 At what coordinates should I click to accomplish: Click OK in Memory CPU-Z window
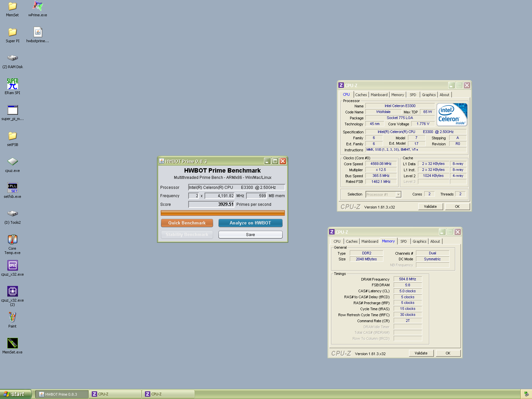(448, 353)
